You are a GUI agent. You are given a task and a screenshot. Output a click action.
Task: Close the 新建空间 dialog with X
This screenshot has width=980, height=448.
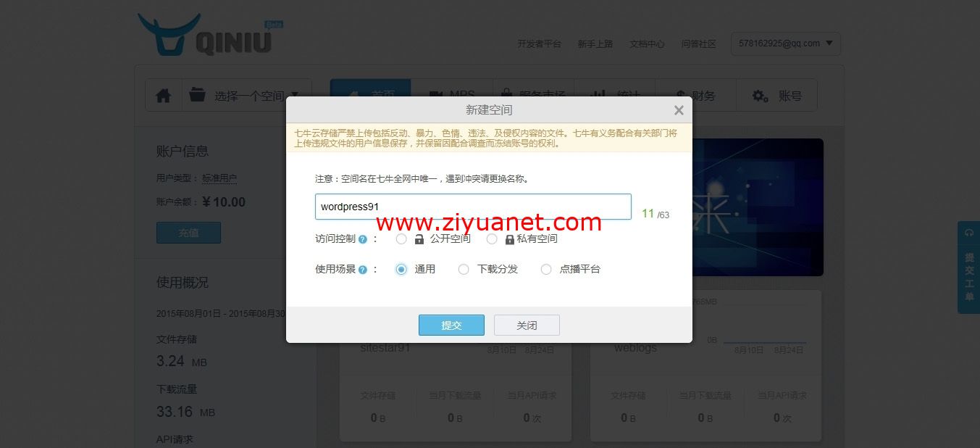[679, 110]
